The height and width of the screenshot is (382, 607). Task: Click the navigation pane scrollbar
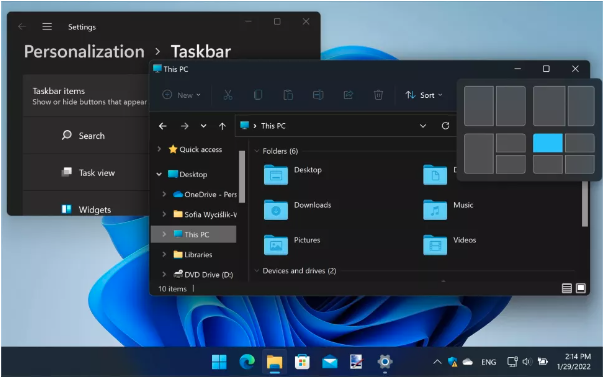242,176
